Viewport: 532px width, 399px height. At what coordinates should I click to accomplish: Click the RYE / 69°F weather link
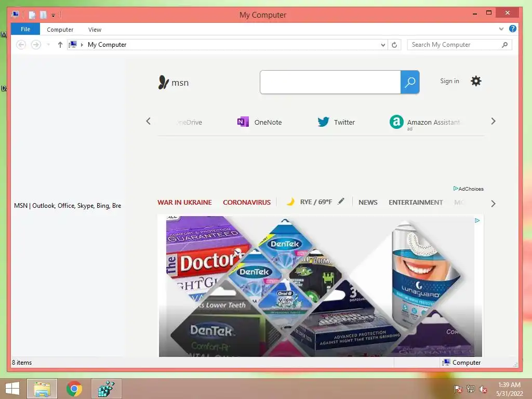(316, 202)
